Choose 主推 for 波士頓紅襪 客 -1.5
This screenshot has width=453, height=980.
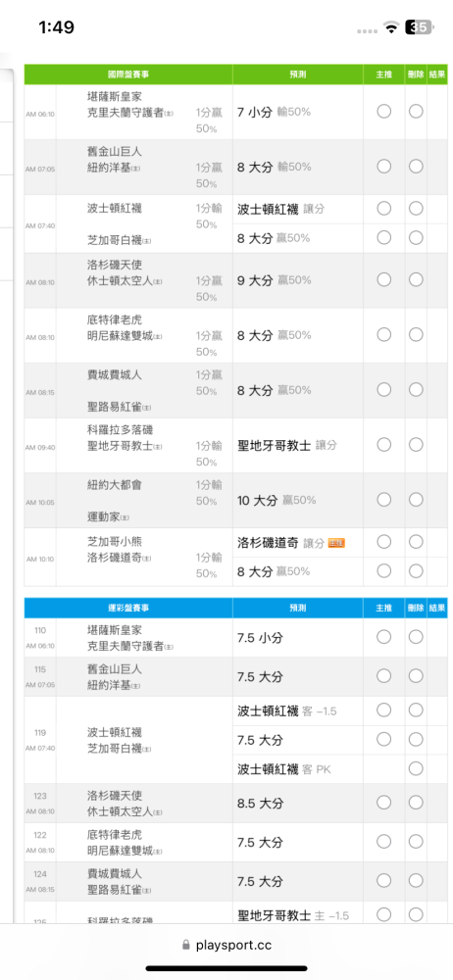(384, 710)
